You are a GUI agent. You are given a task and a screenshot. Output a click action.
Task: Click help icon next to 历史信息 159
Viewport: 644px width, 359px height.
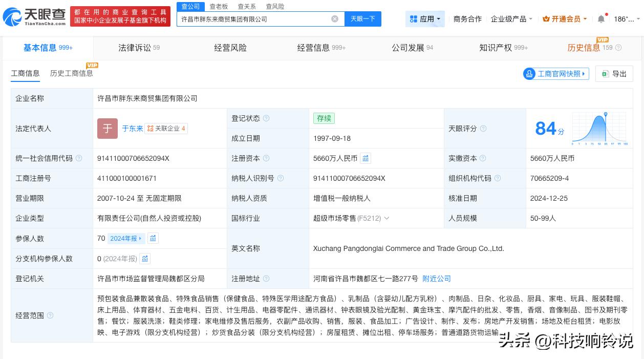[x=618, y=48]
